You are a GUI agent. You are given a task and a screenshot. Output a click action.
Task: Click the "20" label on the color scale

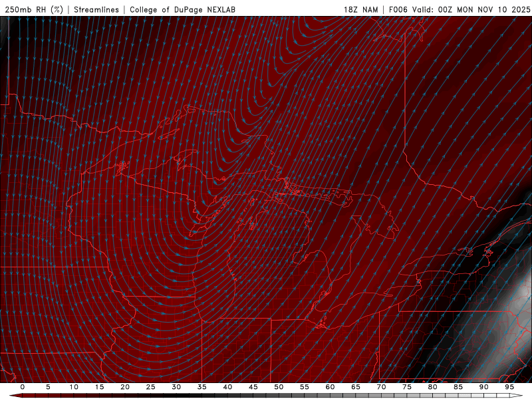(125, 387)
